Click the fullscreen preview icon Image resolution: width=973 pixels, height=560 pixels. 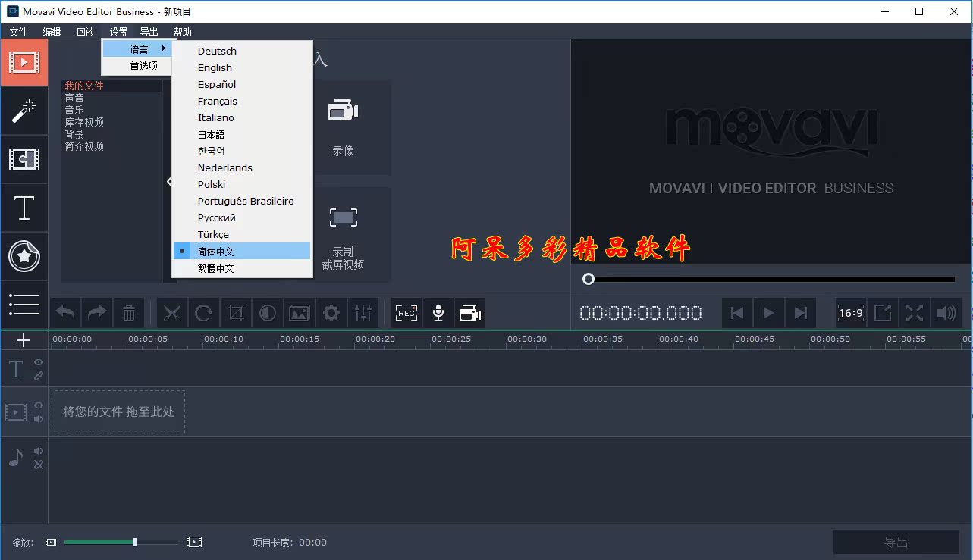(x=915, y=313)
